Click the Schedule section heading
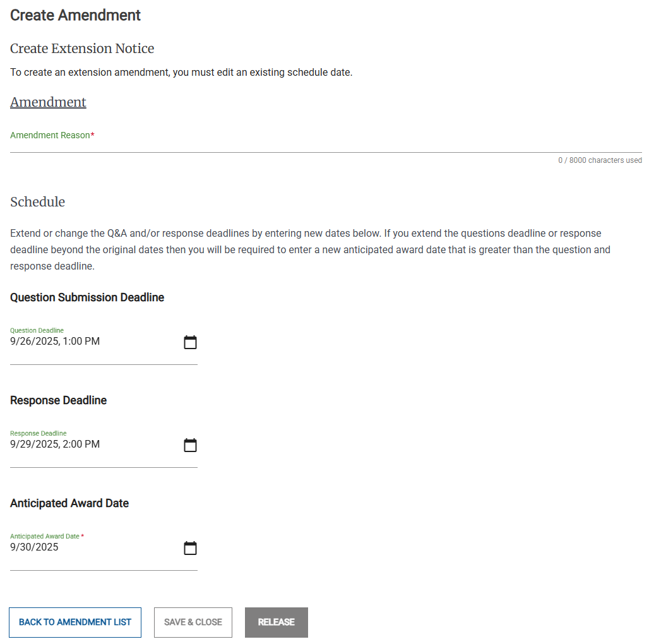The image size is (661, 644). 37,201
